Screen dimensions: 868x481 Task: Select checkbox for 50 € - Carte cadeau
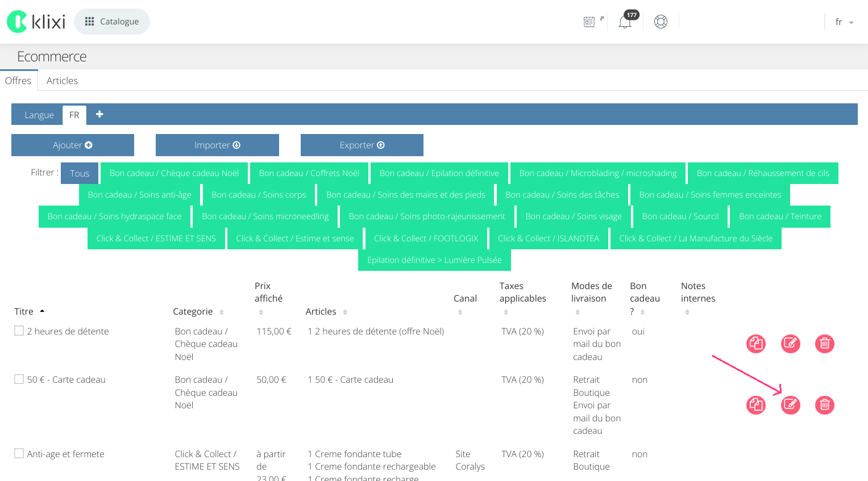[19, 379]
